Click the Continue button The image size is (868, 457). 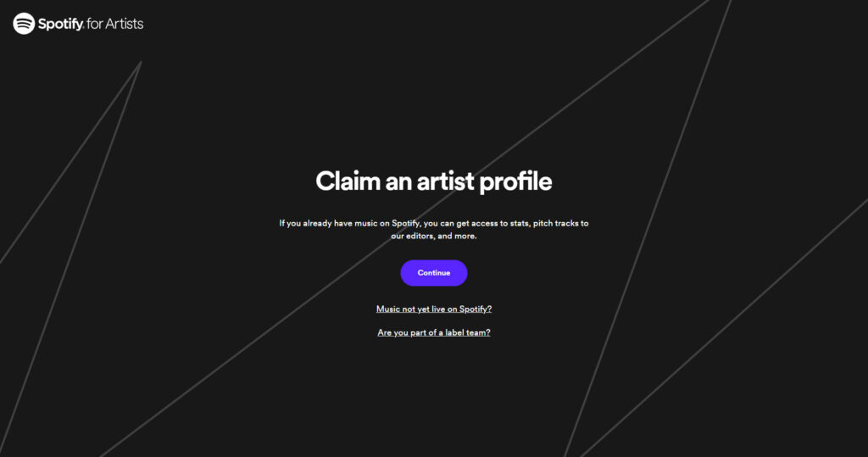(433, 272)
